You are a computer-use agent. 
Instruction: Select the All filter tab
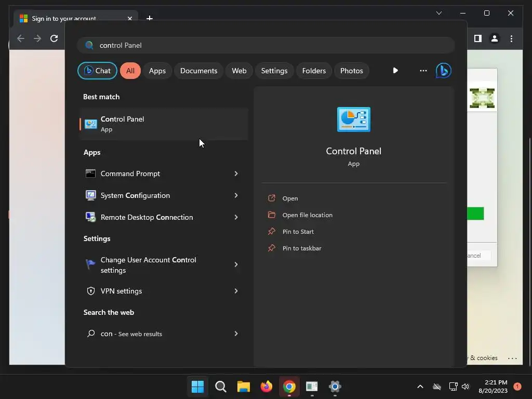tap(130, 71)
